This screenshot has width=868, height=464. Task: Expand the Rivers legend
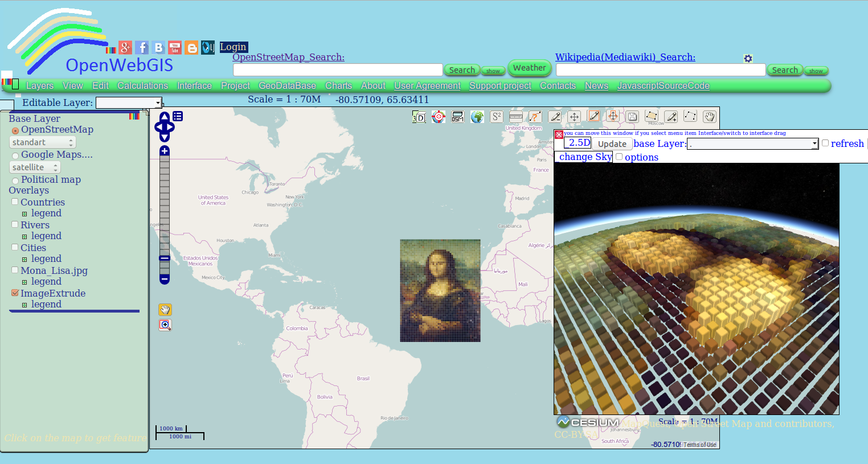pos(24,237)
